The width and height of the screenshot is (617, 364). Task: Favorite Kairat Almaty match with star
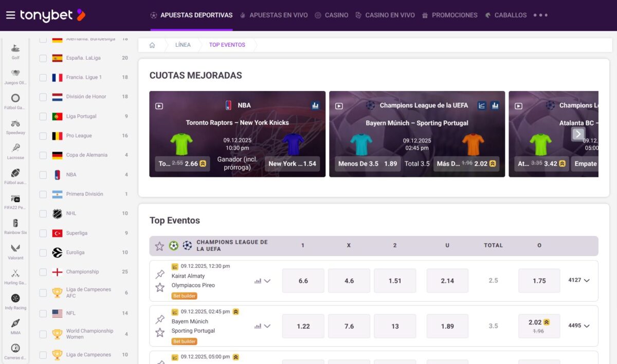click(160, 287)
